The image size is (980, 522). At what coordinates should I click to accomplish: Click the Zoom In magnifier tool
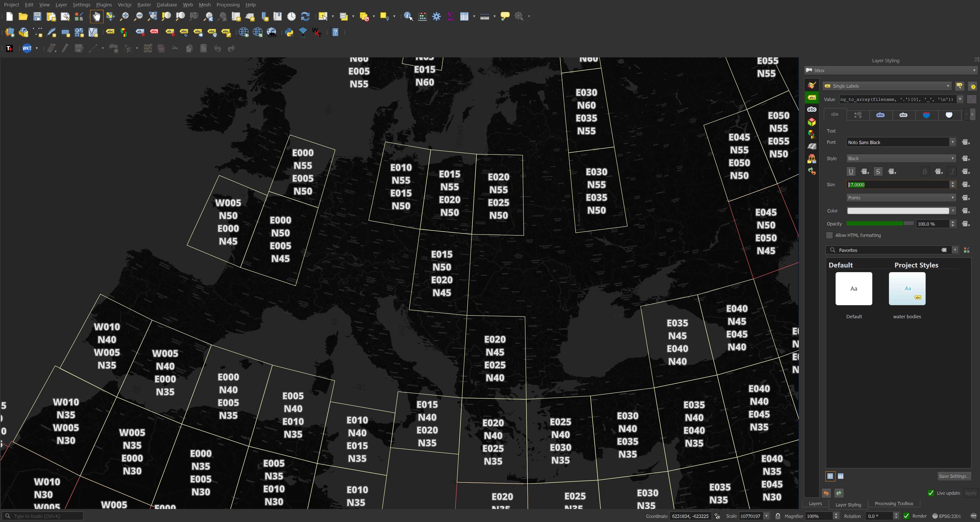pos(124,16)
